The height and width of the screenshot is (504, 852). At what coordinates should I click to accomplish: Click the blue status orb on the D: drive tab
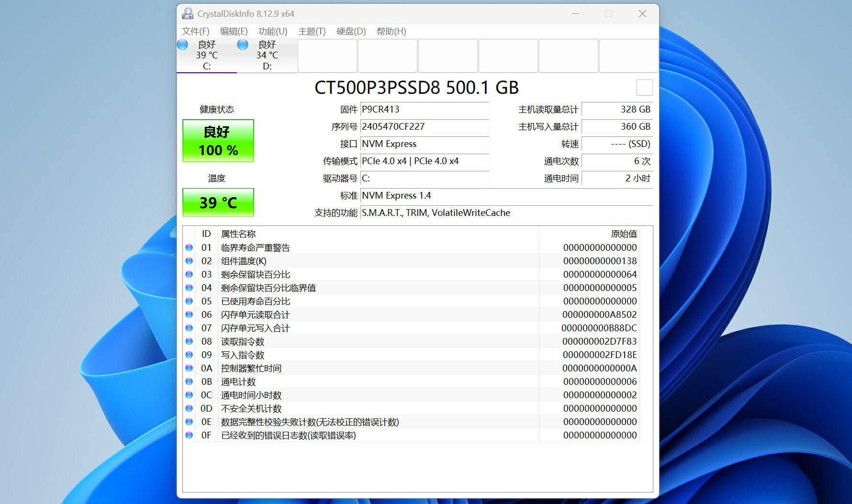[243, 45]
